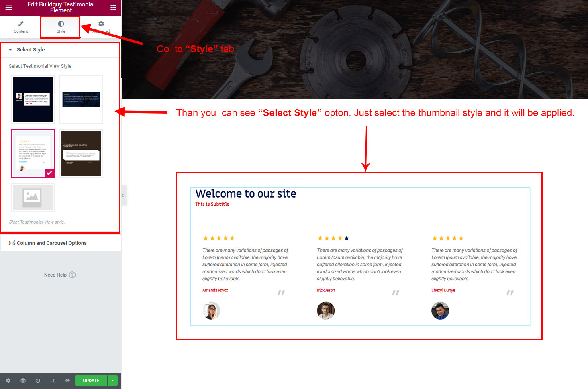
Task: Open the hamburger menu in editor header
Action: (9, 8)
